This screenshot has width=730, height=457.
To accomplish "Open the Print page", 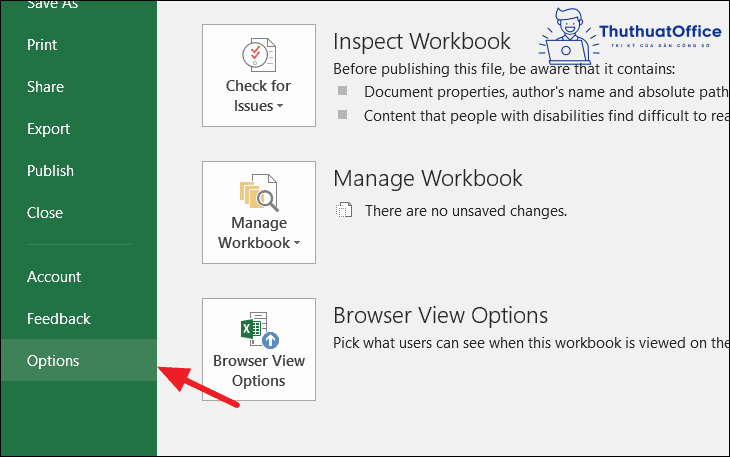I will 42,45.
